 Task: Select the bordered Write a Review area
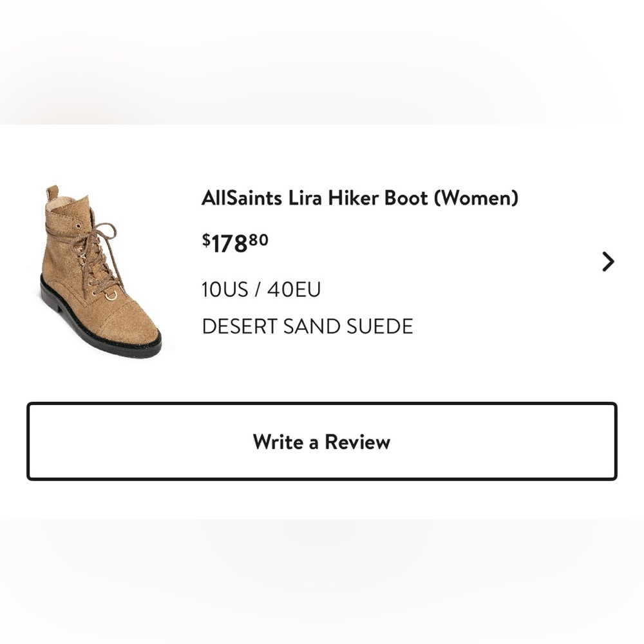(x=322, y=442)
